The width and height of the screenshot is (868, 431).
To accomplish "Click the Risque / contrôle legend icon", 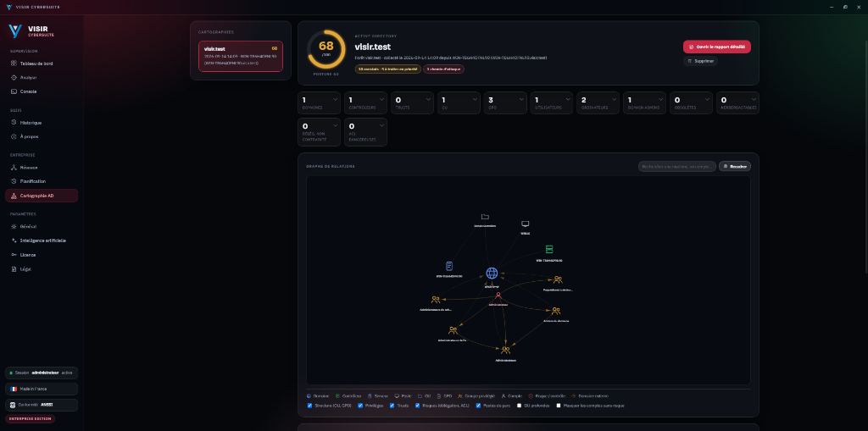I will [x=531, y=396].
